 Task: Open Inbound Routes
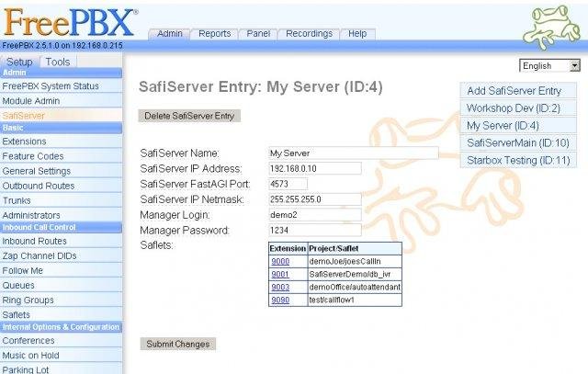pyautogui.click(x=62, y=241)
